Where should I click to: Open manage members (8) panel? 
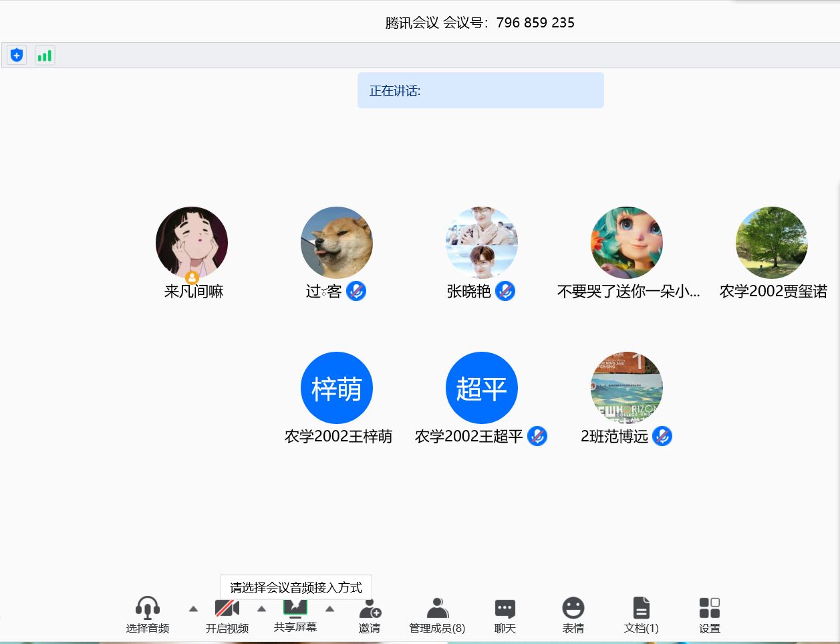point(437,615)
